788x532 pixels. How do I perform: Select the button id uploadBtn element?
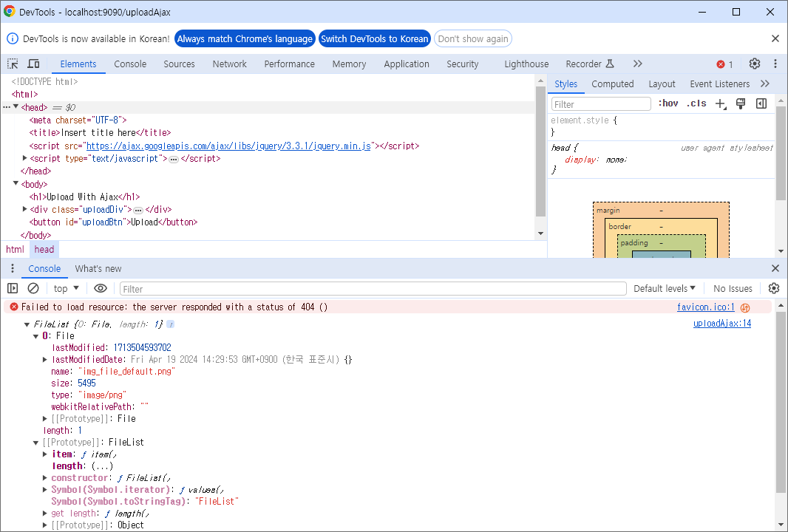[114, 222]
